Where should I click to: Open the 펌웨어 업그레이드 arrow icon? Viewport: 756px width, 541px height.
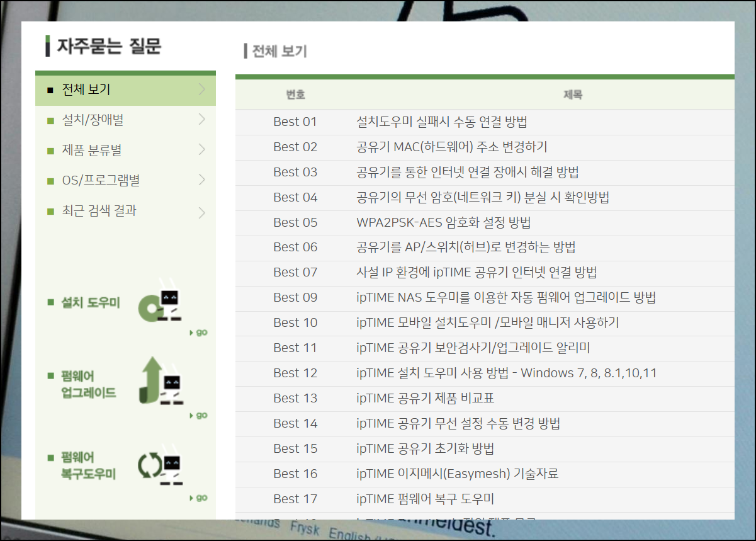[x=161, y=380]
